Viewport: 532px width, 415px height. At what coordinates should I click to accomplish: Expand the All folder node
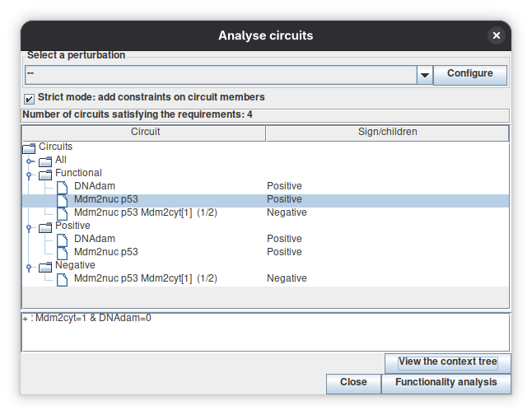pyautogui.click(x=30, y=161)
